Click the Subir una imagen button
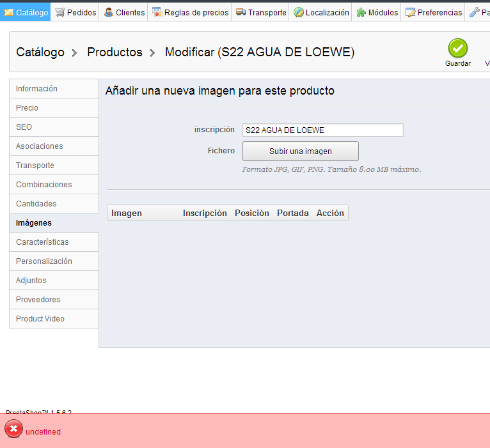Image resolution: width=490 pixels, height=448 pixels. 300,151
